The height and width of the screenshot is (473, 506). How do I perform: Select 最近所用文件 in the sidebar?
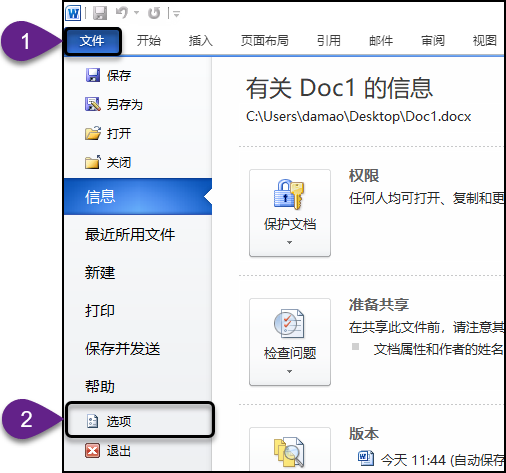130,234
